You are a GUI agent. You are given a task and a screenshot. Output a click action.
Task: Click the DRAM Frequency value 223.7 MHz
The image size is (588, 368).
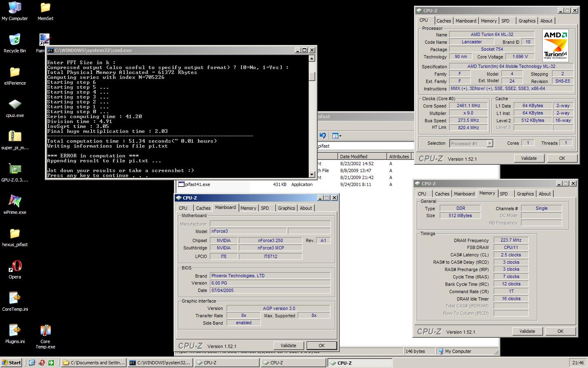pos(511,240)
